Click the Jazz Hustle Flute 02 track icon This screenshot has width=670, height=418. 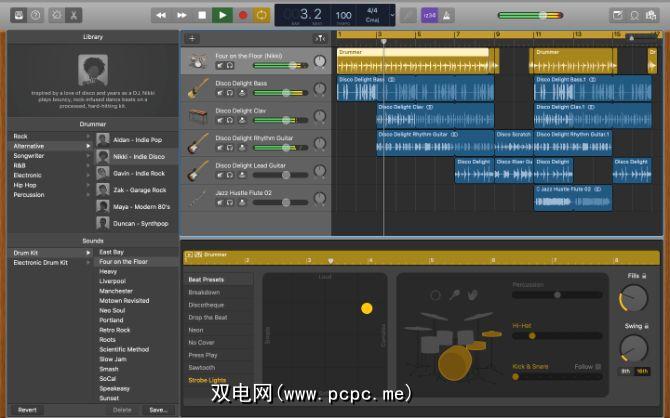point(198,197)
